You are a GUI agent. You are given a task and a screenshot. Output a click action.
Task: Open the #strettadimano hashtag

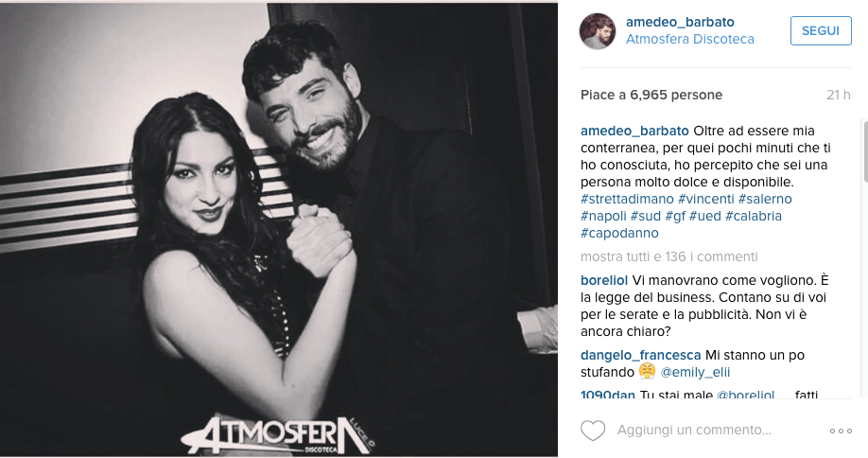(627, 199)
